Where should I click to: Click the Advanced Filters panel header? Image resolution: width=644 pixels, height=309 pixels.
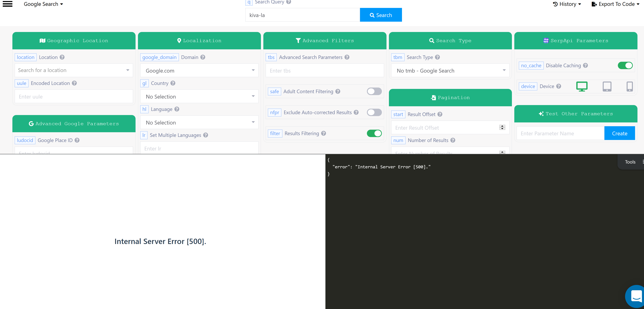coord(325,41)
